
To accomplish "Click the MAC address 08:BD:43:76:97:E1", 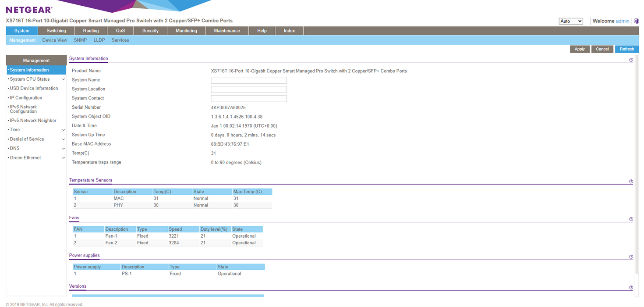I will click(x=230, y=144).
